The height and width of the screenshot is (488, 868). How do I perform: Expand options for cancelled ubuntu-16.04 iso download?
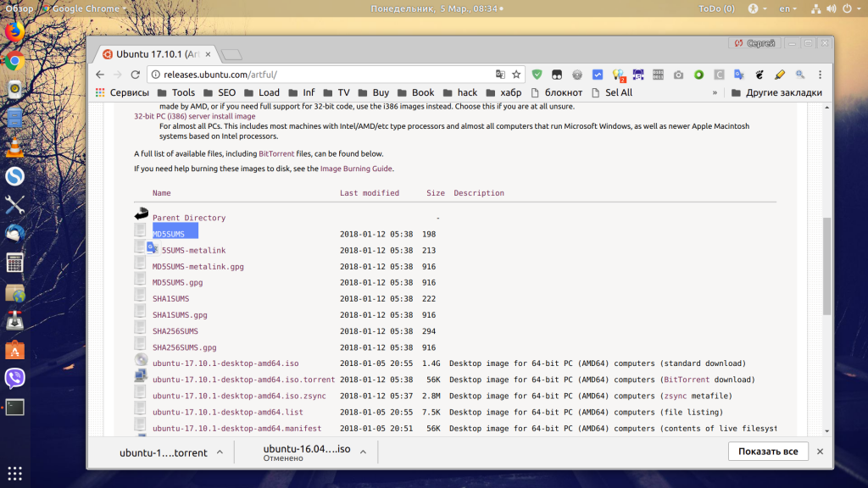pyautogui.click(x=363, y=452)
